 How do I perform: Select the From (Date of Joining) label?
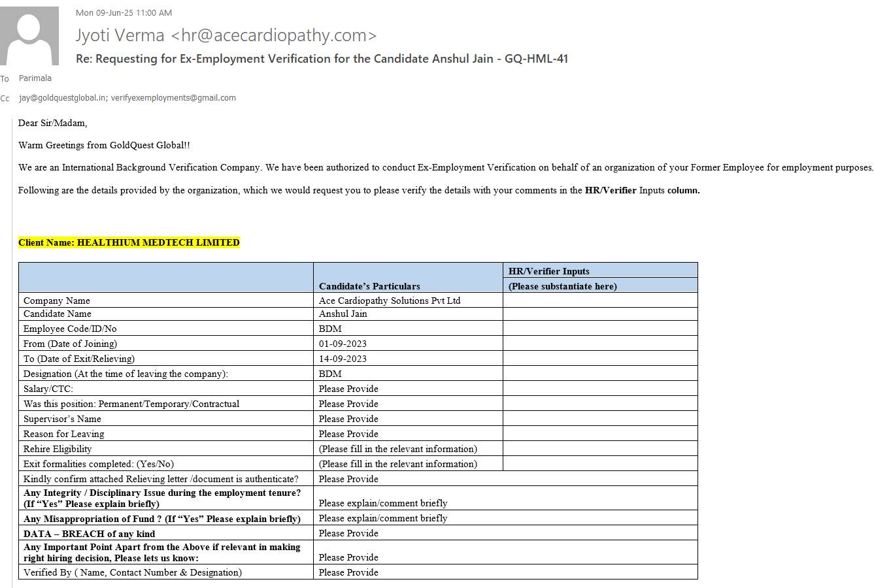[70, 344]
